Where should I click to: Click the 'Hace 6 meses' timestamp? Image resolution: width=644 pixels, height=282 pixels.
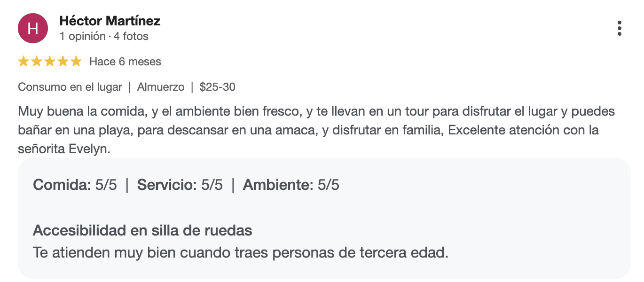tap(125, 62)
